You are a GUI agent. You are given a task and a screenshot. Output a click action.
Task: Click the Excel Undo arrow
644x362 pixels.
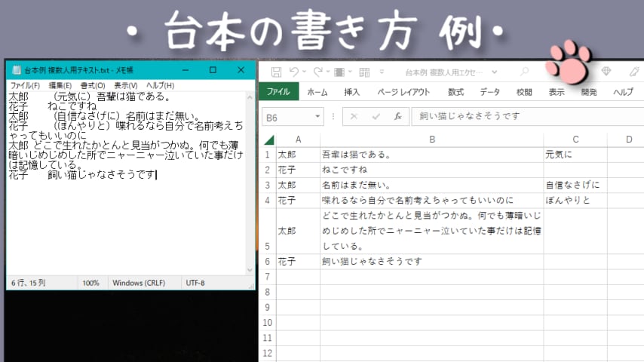[293, 72]
